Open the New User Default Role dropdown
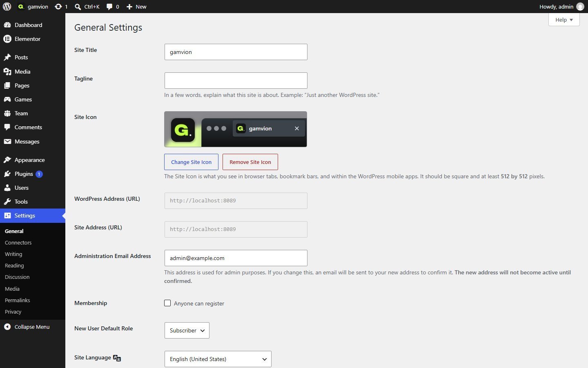The width and height of the screenshot is (588, 368). click(x=187, y=330)
